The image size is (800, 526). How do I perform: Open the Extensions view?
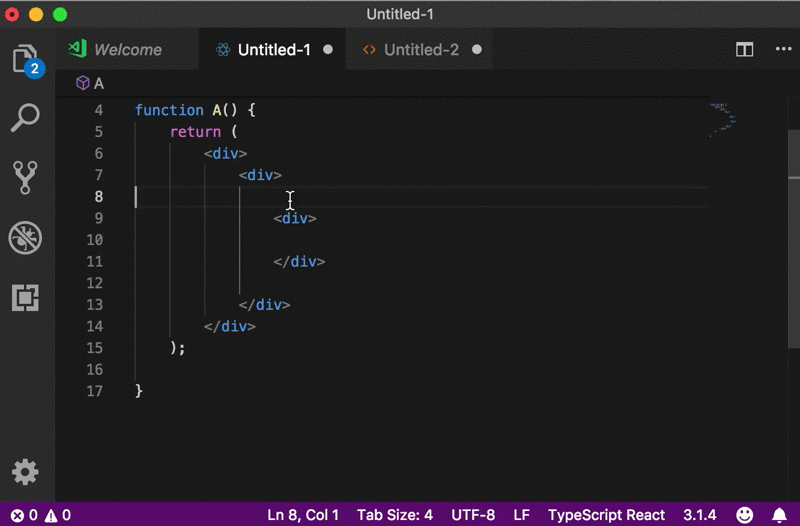click(25, 297)
